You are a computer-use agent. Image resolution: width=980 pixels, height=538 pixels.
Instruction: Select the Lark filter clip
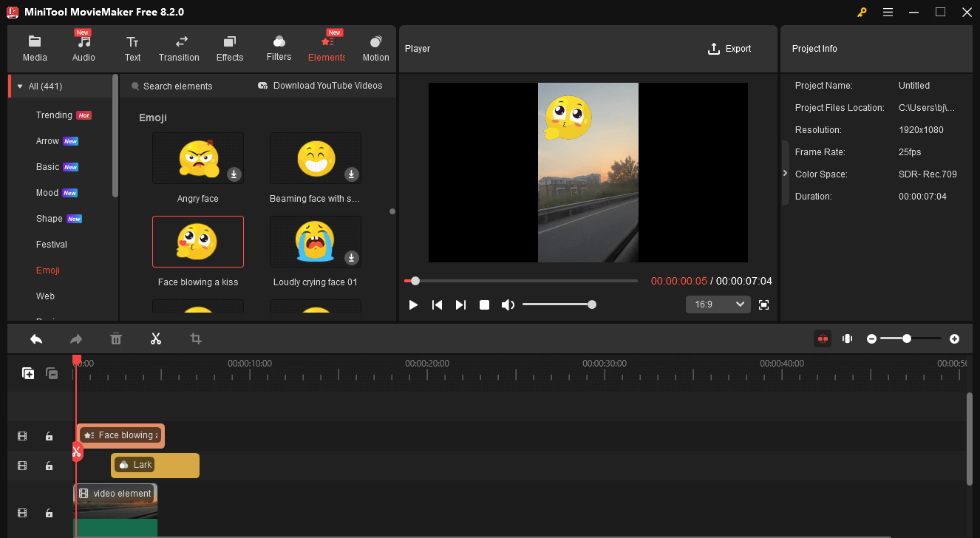point(155,465)
